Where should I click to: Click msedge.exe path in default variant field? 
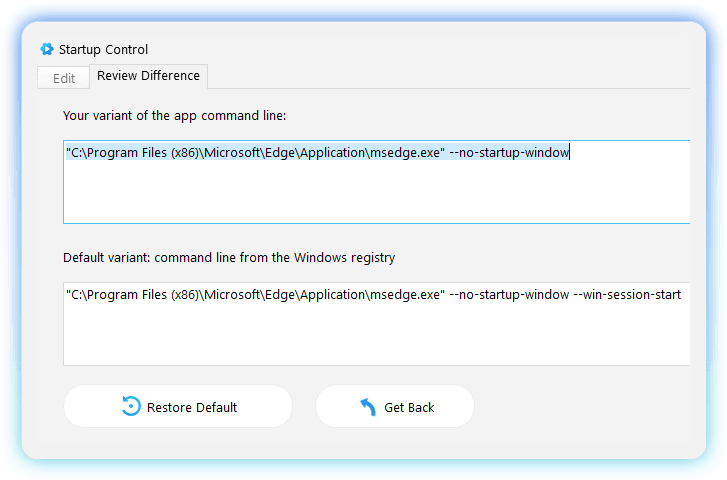(254, 295)
